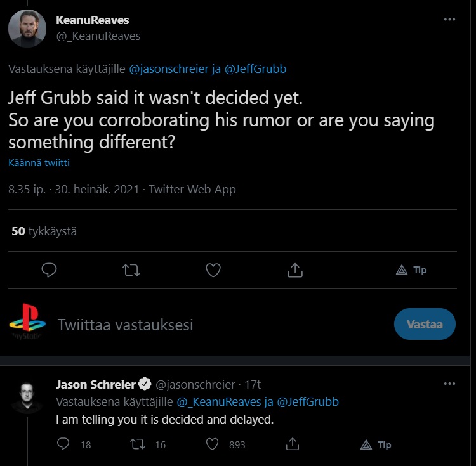Share Jason Schreier's reply
The width and height of the screenshot is (476, 466).
click(293, 444)
